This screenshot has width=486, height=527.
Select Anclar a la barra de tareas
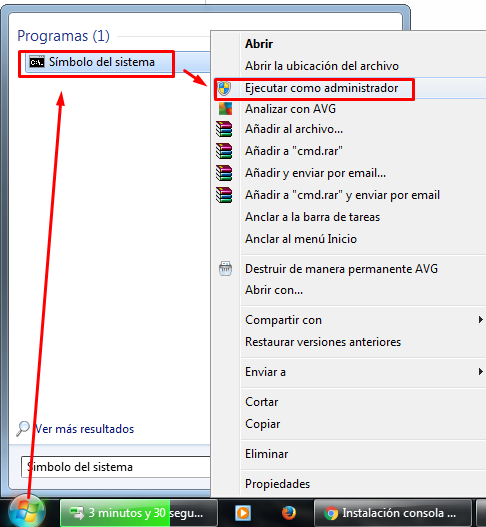click(x=312, y=217)
